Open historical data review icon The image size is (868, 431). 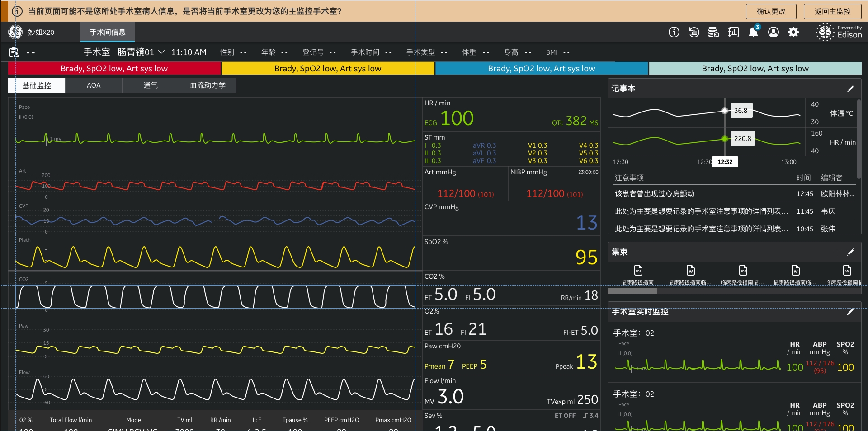click(694, 32)
